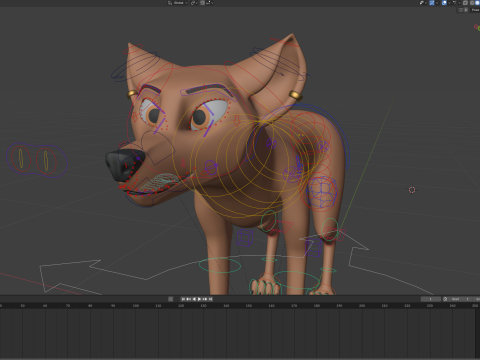Toggle viewport overlays display

coord(444,3)
